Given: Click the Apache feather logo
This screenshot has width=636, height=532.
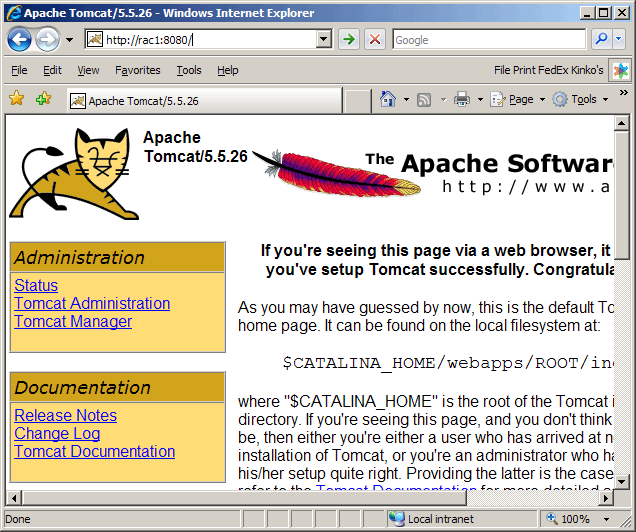Looking at the screenshot, I should [x=337, y=173].
